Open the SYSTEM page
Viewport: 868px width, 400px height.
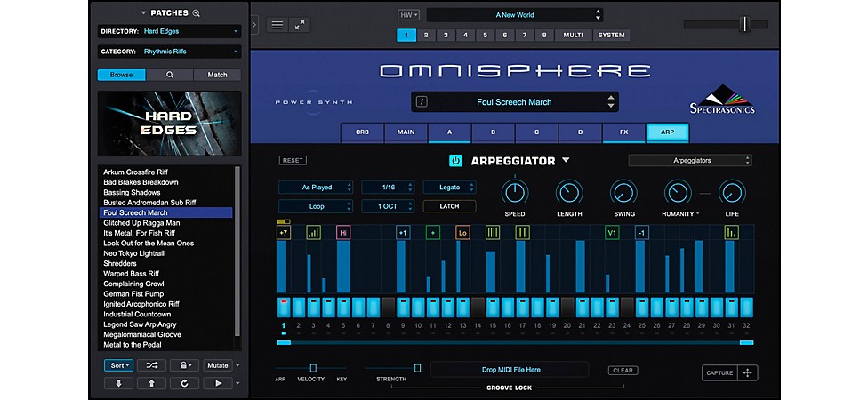611,35
